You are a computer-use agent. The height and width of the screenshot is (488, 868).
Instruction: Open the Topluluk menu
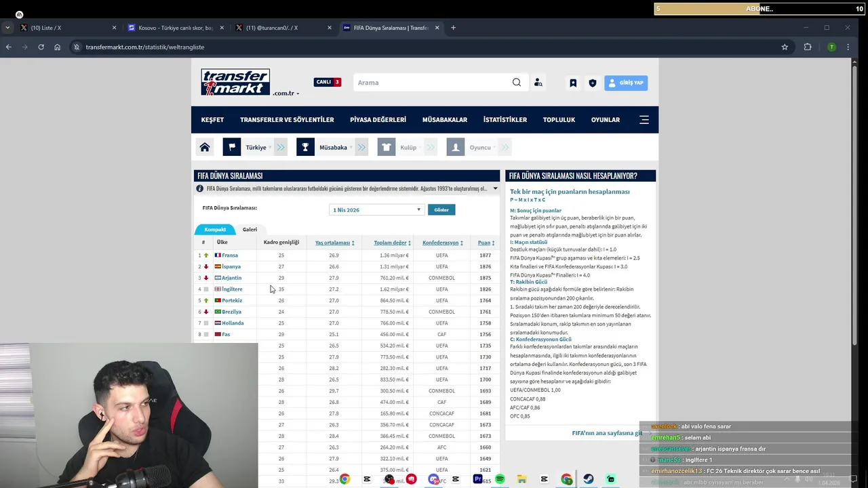[x=559, y=119]
